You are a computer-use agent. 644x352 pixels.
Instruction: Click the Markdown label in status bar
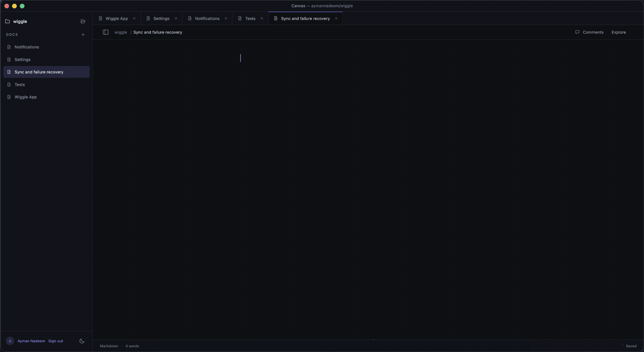click(x=109, y=346)
